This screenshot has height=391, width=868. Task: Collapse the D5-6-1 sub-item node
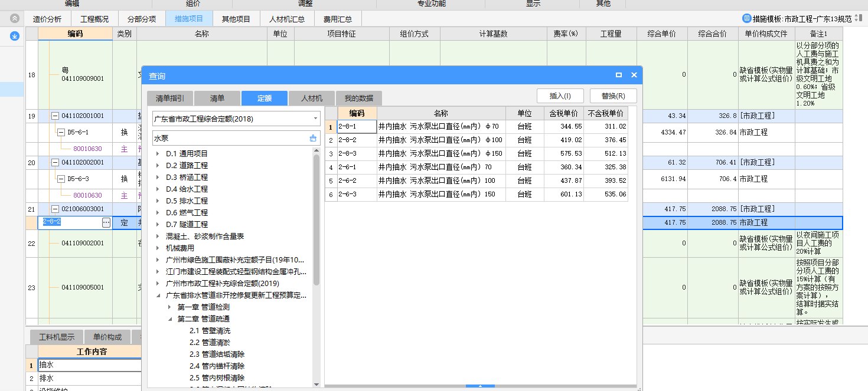tap(61, 132)
